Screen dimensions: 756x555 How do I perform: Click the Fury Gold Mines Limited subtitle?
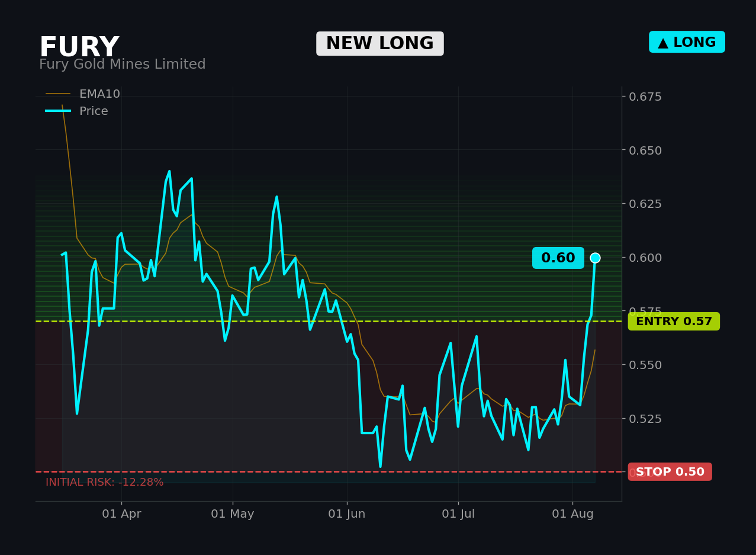click(123, 65)
